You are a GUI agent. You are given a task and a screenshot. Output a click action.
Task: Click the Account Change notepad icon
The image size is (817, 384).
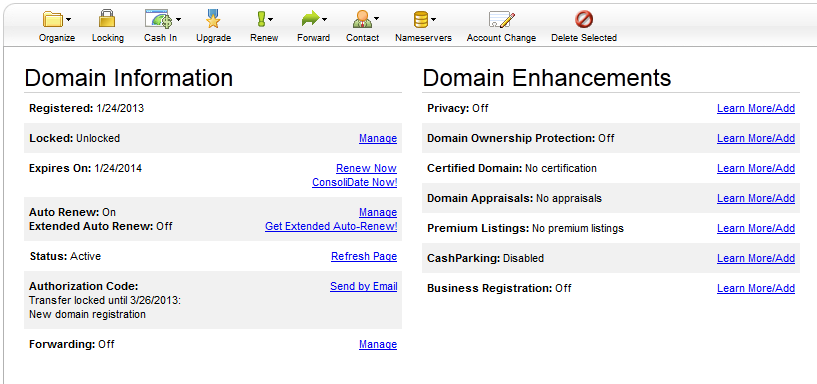(502, 19)
